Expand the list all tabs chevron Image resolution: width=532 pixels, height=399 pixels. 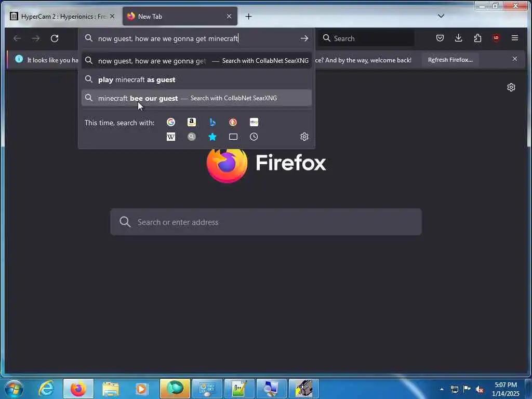pos(441,16)
